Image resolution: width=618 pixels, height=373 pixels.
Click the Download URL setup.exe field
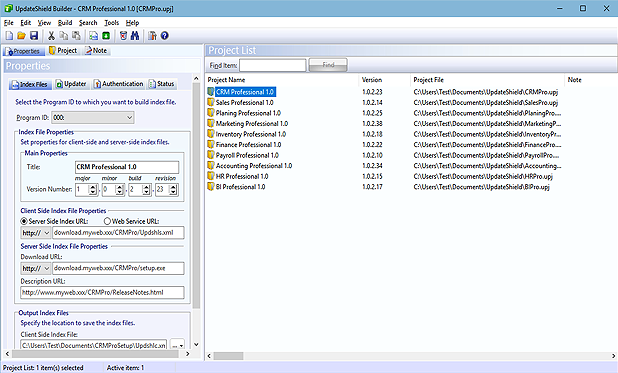coord(118,269)
